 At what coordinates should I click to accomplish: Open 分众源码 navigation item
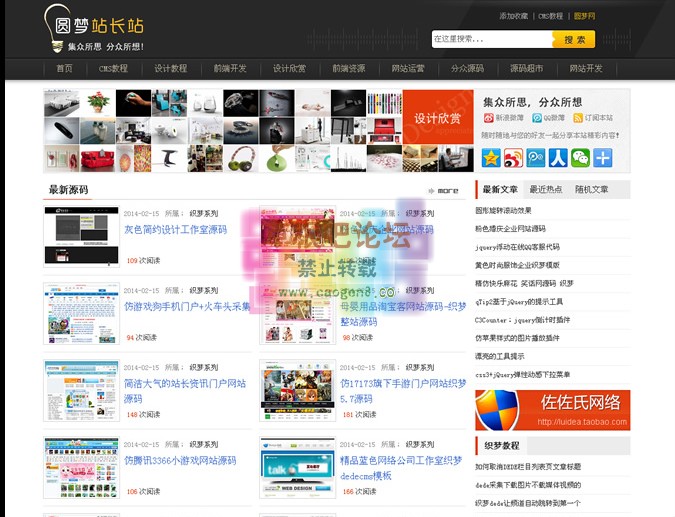click(468, 68)
